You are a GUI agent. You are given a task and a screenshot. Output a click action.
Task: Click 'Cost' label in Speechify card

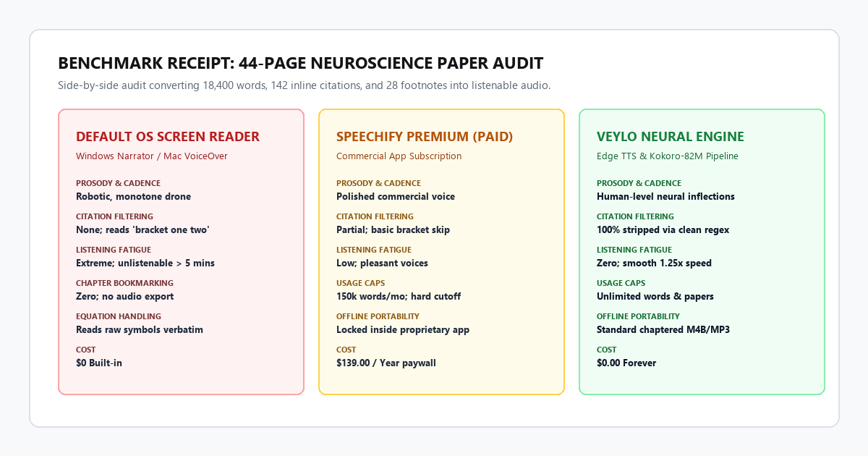click(x=346, y=350)
